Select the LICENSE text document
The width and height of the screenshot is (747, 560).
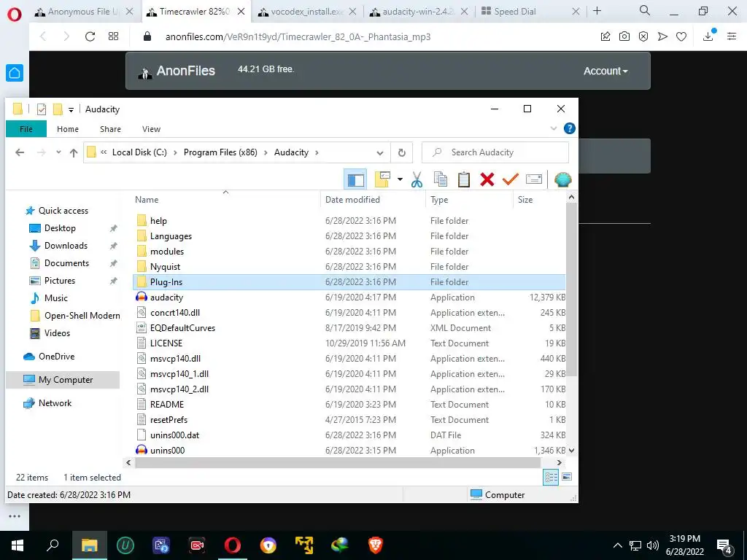coord(349,343)
